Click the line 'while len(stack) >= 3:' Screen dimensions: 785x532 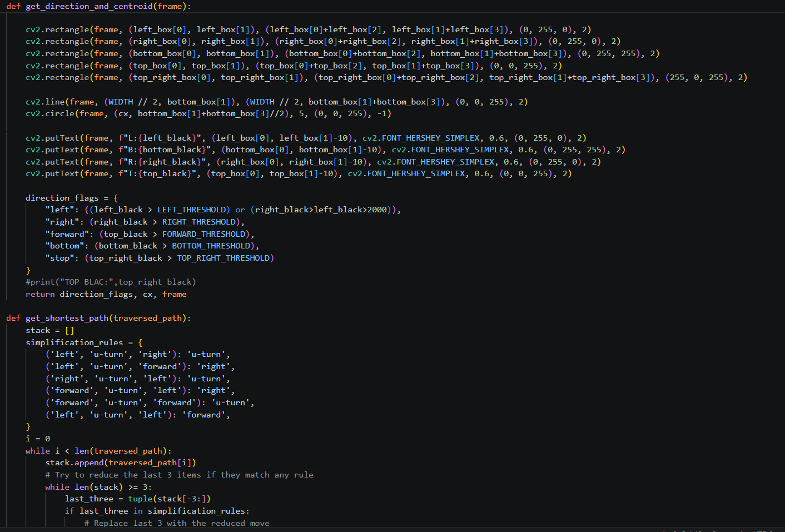click(x=98, y=487)
